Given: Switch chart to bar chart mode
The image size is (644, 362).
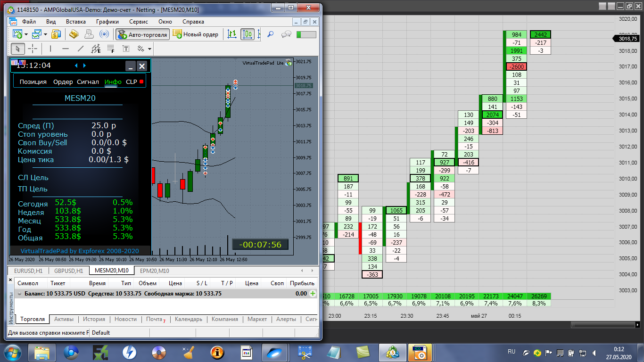Looking at the screenshot, I should click(x=232, y=34).
